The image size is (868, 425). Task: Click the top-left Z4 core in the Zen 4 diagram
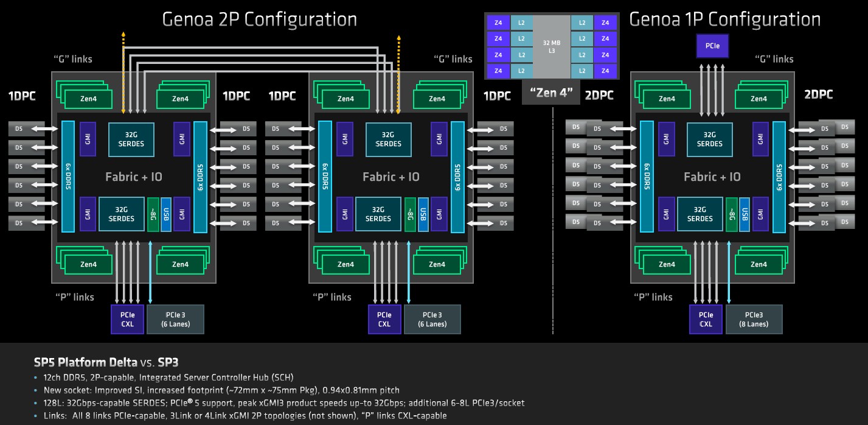(x=499, y=23)
